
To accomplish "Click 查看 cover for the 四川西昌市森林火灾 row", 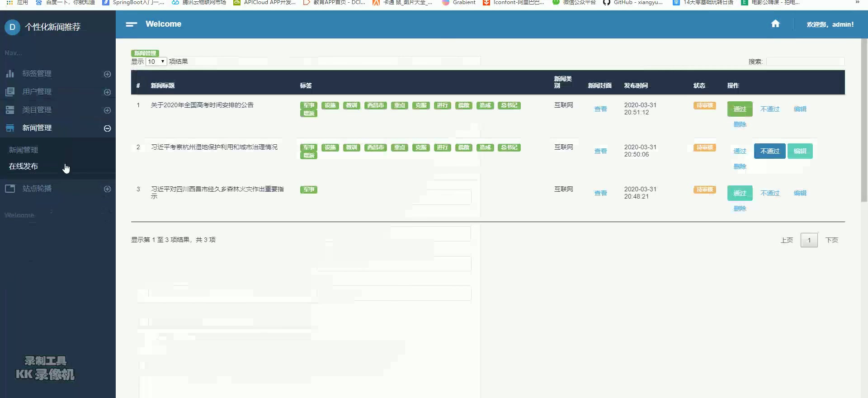I will click(600, 193).
